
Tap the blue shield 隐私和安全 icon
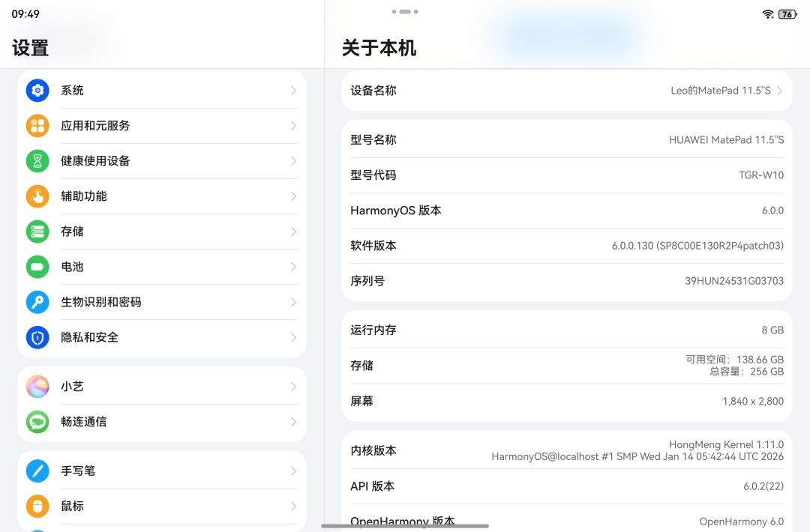point(37,337)
